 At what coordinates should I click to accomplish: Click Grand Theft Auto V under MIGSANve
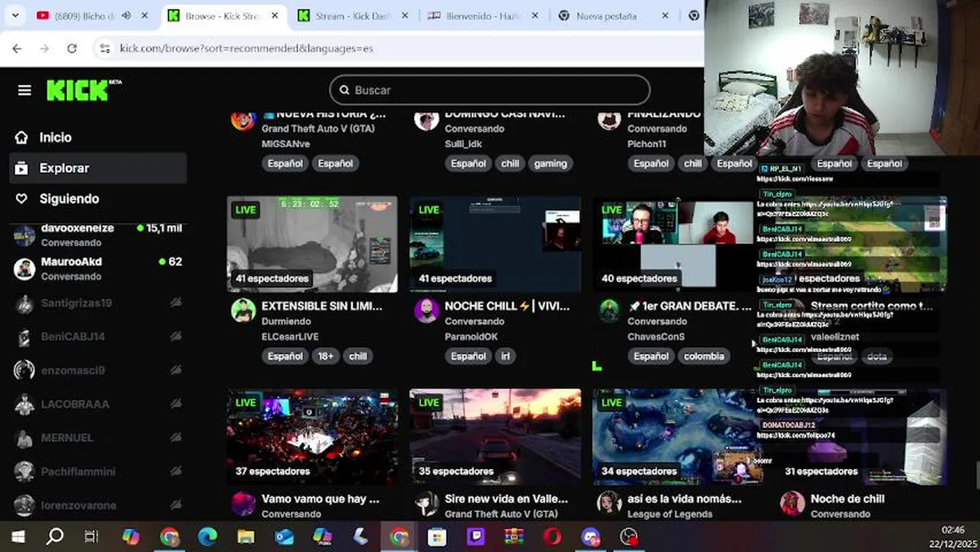tap(318, 129)
